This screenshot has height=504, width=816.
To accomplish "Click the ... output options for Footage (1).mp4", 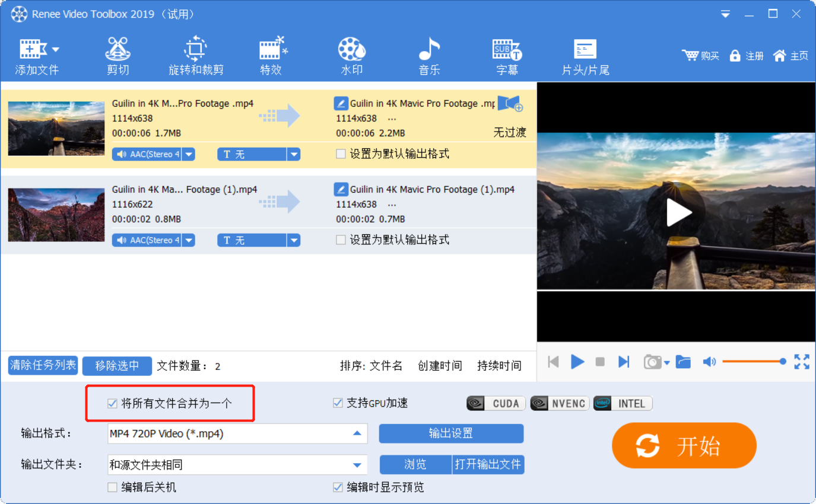I will coord(392,205).
